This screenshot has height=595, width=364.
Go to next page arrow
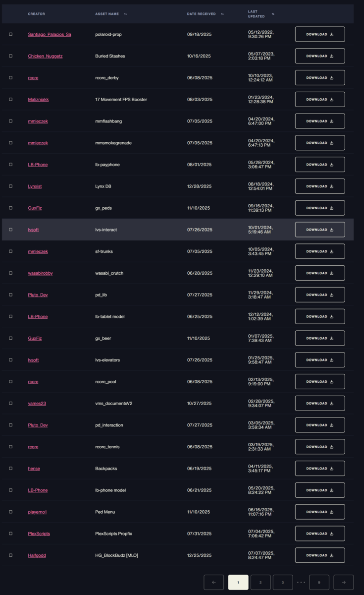pyautogui.click(x=344, y=582)
